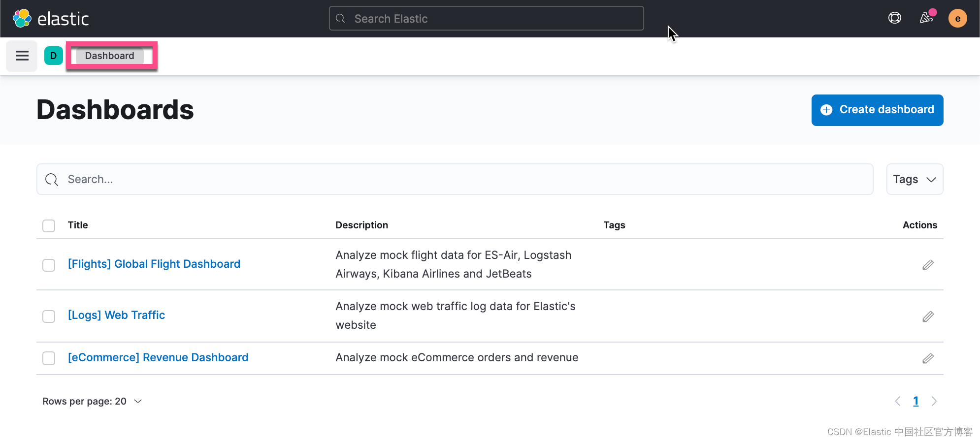980x441 pixels.
Task: Open the hamburger navigation menu
Action: click(x=22, y=56)
